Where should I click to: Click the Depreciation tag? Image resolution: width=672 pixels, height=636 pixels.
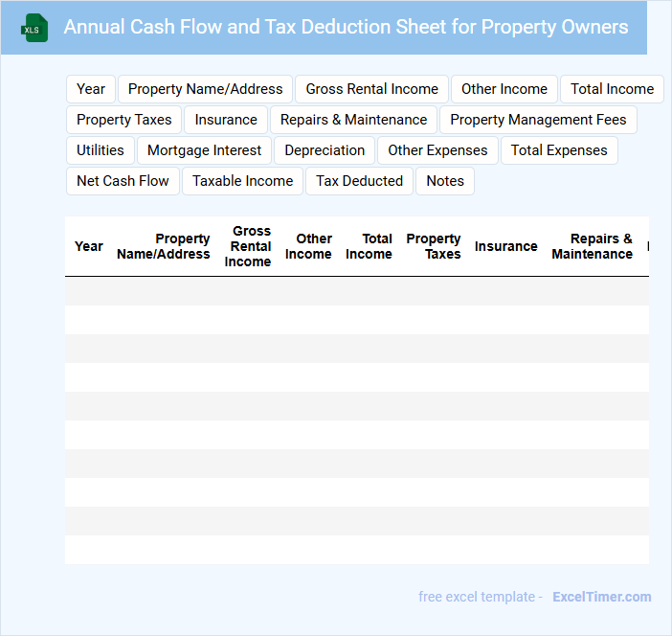pyautogui.click(x=325, y=150)
